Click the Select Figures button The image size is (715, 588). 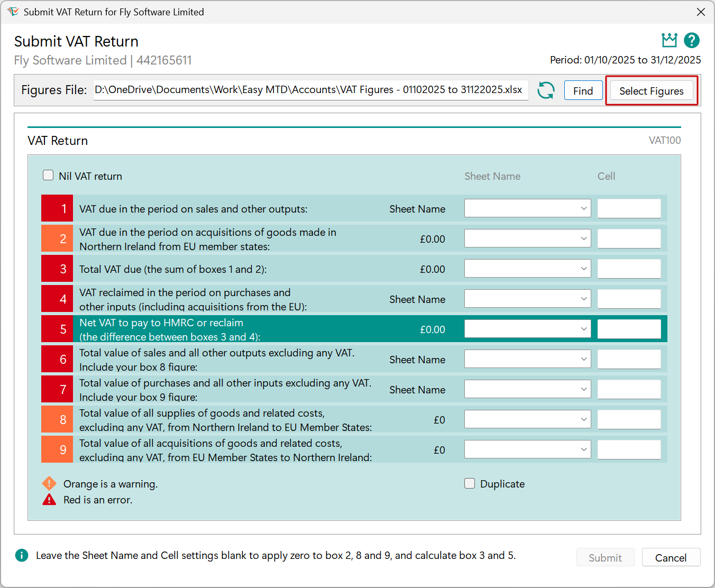[652, 90]
